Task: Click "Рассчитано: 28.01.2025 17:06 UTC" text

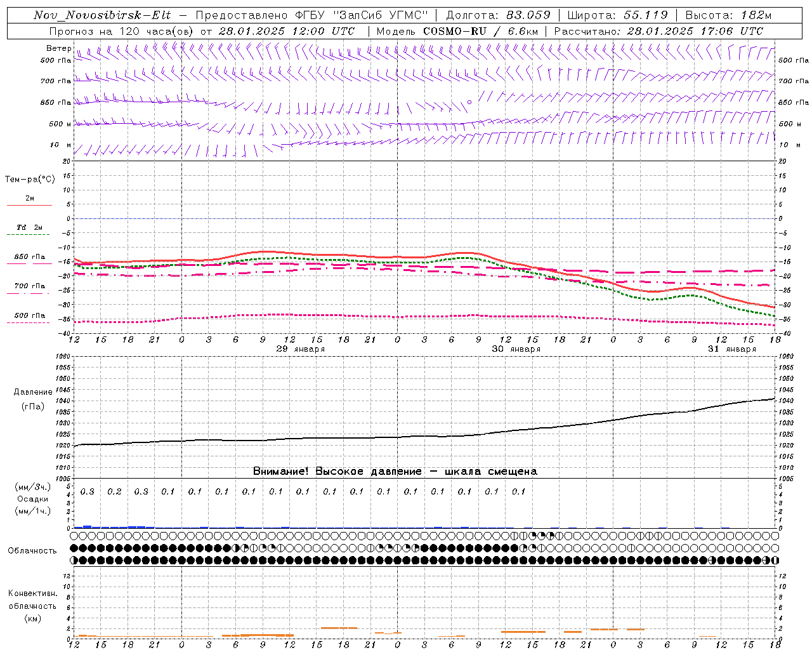Action: coord(658,31)
